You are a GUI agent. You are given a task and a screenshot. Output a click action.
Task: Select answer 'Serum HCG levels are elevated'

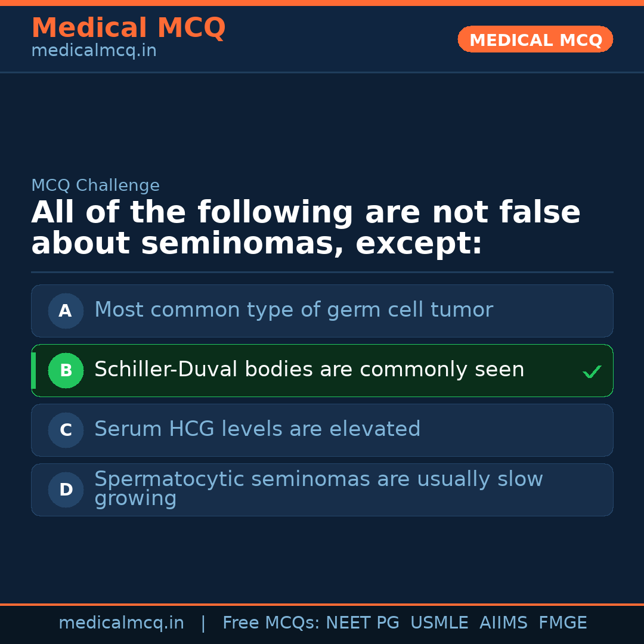click(257, 429)
